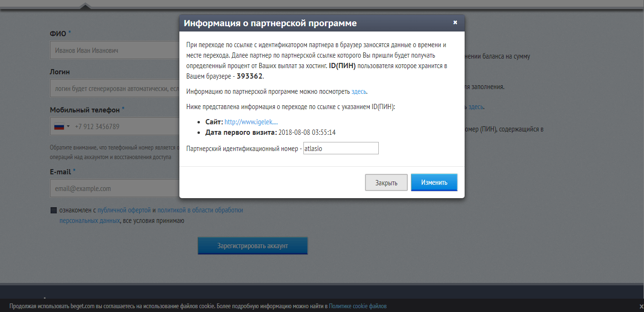Dismiss the cookie notice banner
Image resolution: width=644 pixels, height=312 pixels.
point(641,306)
